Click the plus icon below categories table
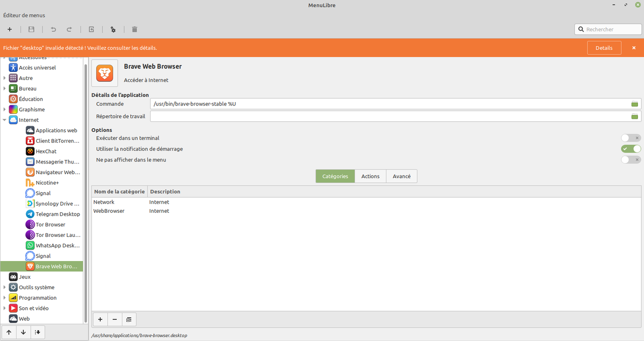 pos(100,319)
